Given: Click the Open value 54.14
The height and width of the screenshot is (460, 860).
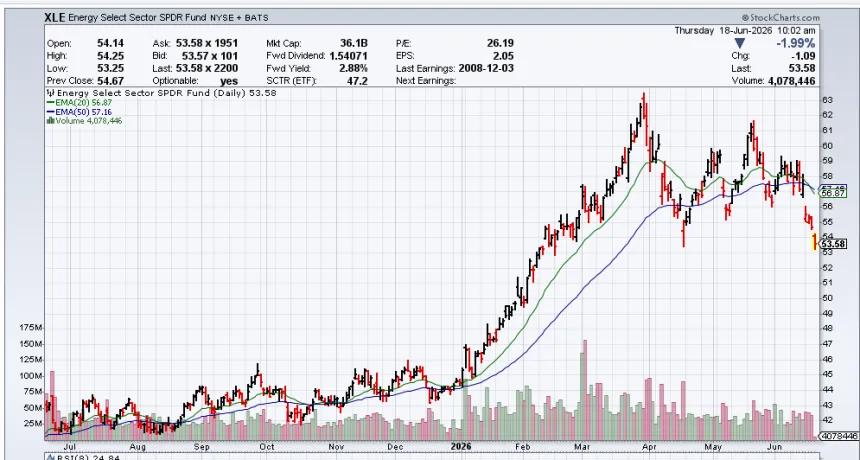Looking at the screenshot, I should 110,43.
